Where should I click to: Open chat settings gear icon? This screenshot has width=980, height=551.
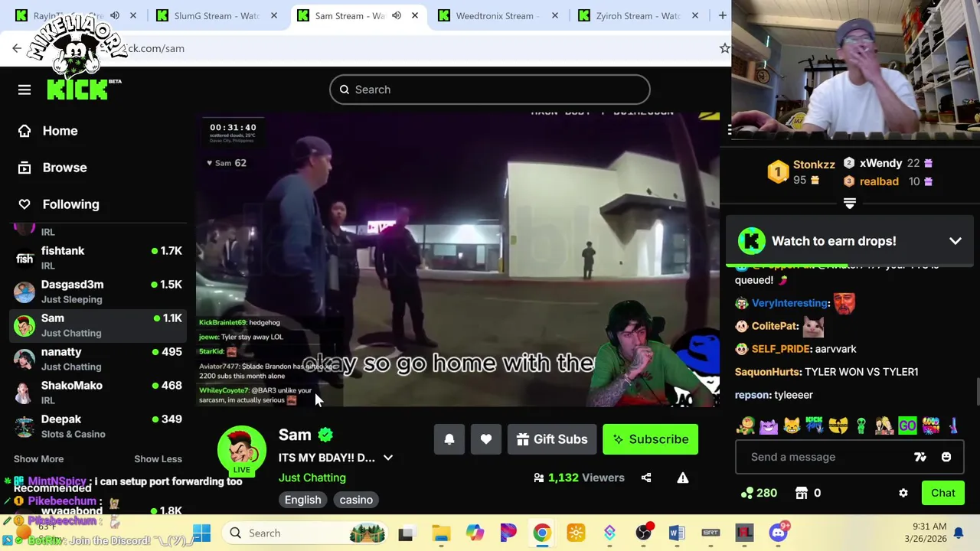tap(903, 493)
